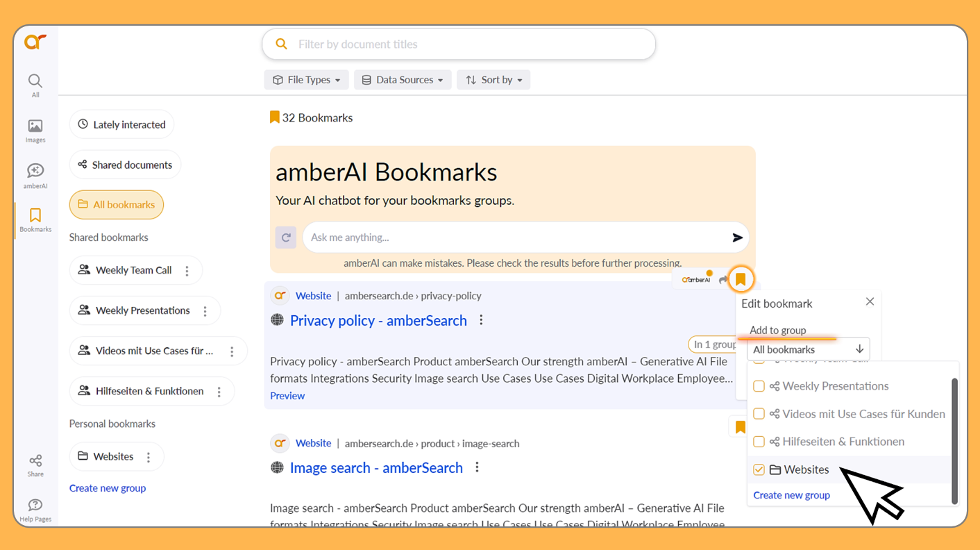Open the File Types filter dropdown
This screenshot has height=550, width=980.
click(x=306, y=80)
